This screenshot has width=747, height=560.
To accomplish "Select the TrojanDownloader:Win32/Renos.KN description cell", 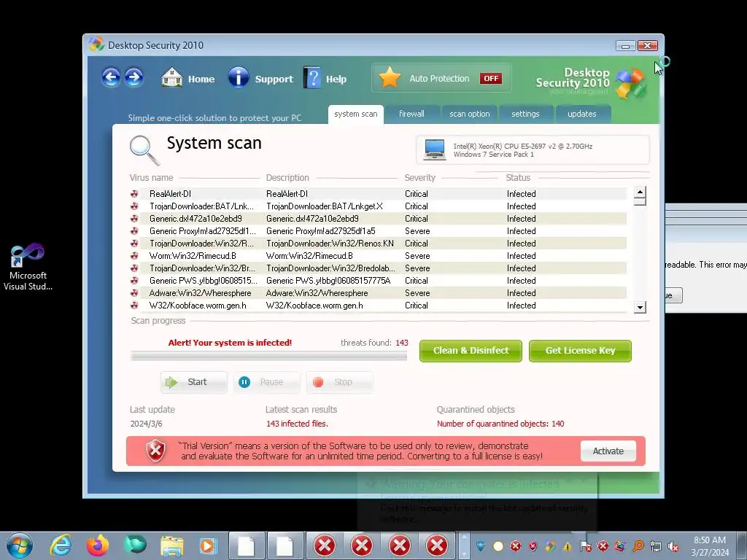I will [x=330, y=244].
